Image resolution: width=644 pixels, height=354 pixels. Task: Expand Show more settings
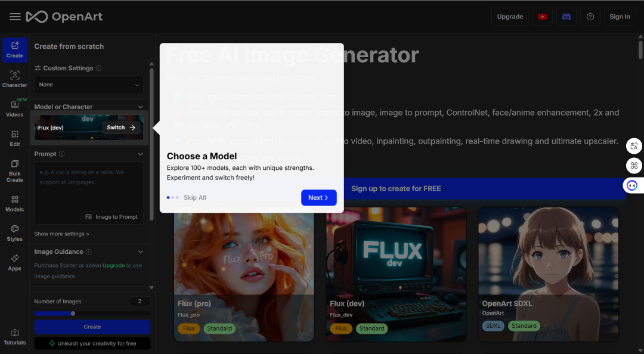(x=61, y=234)
